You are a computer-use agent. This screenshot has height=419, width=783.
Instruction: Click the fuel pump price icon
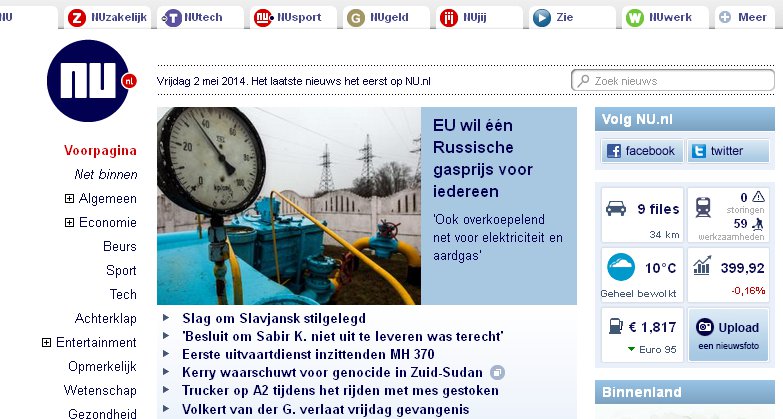(611, 326)
